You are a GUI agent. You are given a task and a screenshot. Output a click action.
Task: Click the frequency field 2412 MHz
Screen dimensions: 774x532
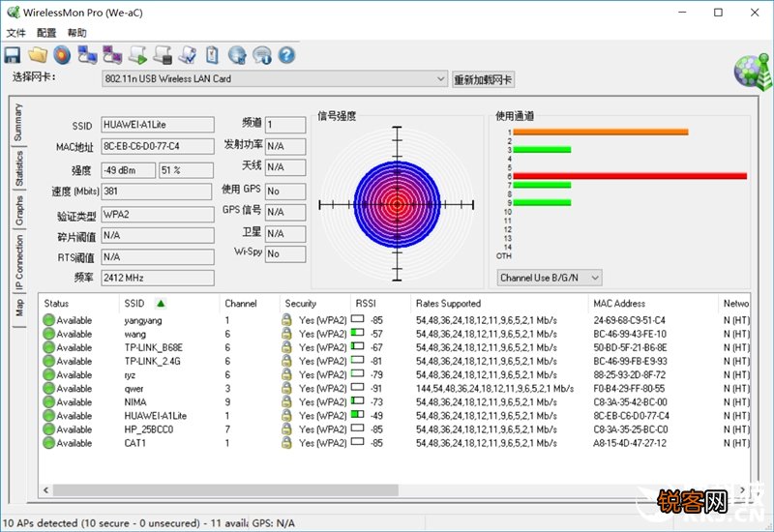point(158,278)
